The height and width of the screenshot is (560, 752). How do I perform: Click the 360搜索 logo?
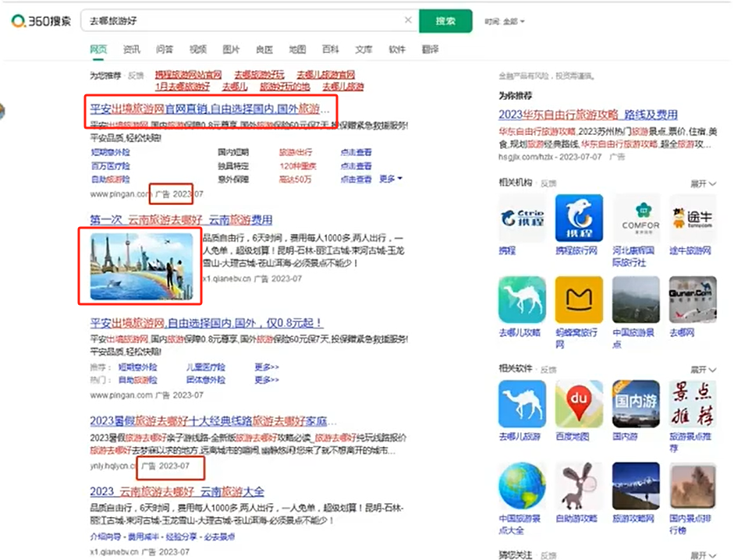pyautogui.click(x=41, y=20)
